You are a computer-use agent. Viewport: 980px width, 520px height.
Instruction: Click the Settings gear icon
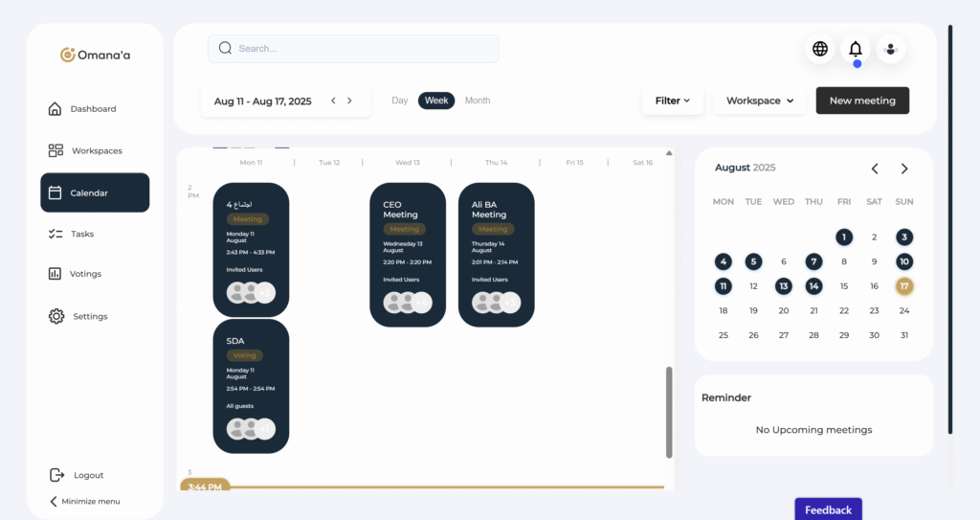click(56, 316)
